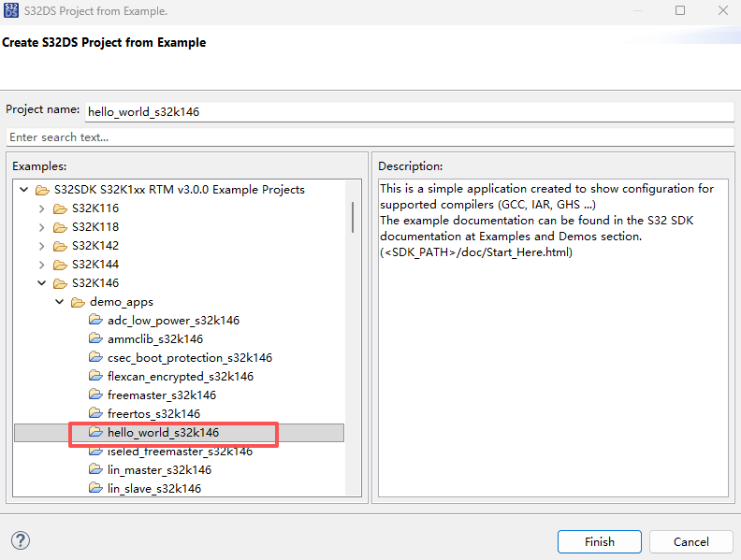Click the demo_apps folder icon
The height and width of the screenshot is (560, 741).
pos(78,302)
